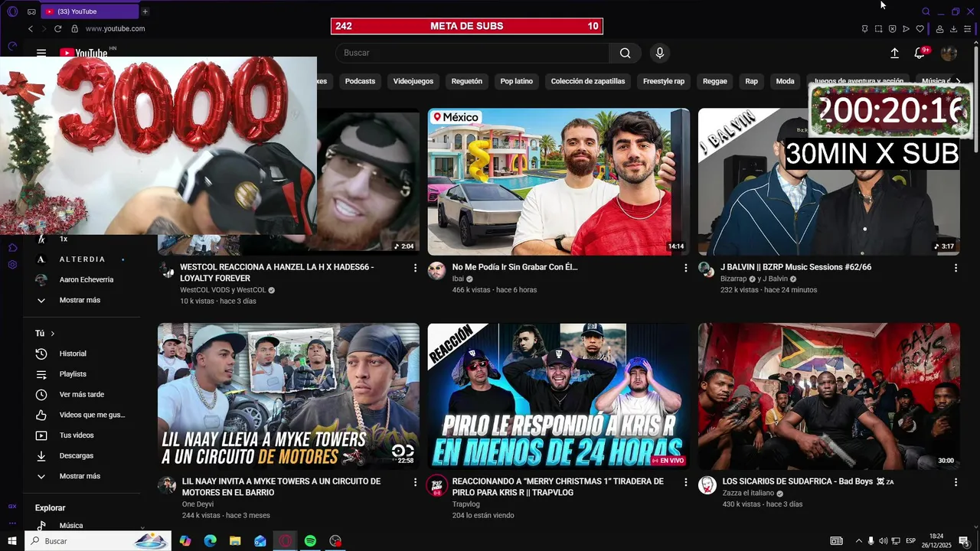
Task: Open the Ibai channel link
Action: click(458, 279)
